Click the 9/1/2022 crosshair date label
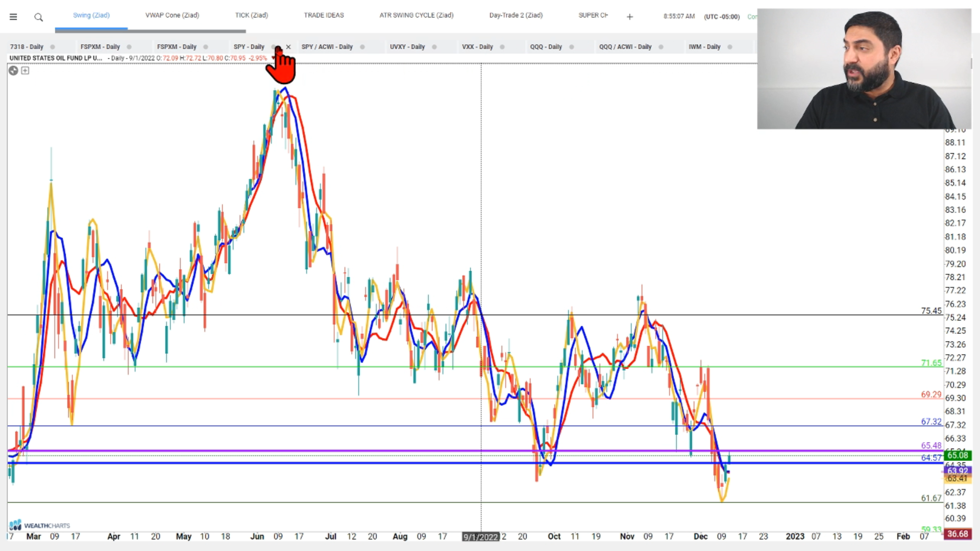The height and width of the screenshot is (551, 980). (481, 537)
